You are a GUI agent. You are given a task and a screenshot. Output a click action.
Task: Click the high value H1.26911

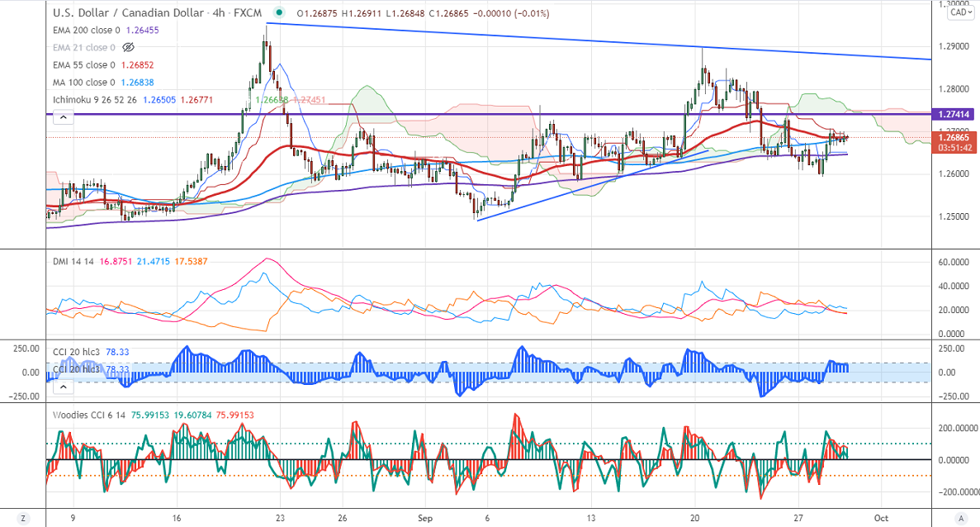click(362, 13)
